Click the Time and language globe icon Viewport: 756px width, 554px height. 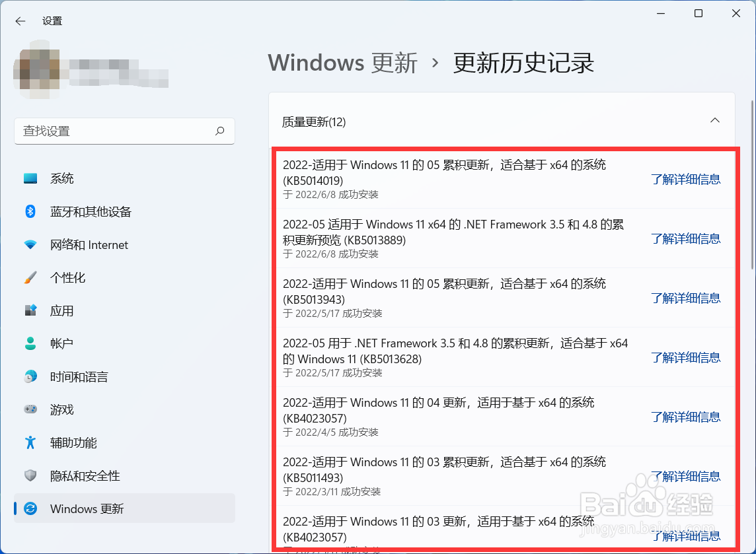[x=30, y=377]
